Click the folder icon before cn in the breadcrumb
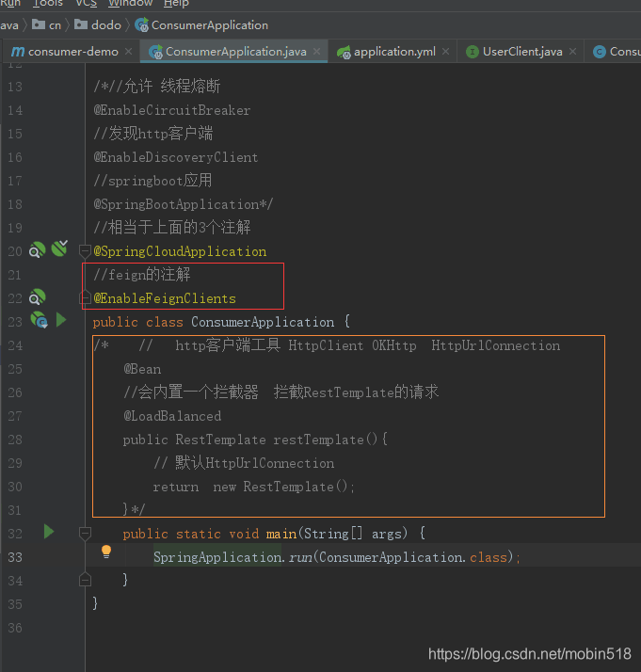The height and width of the screenshot is (672, 641). pyautogui.click(x=39, y=24)
